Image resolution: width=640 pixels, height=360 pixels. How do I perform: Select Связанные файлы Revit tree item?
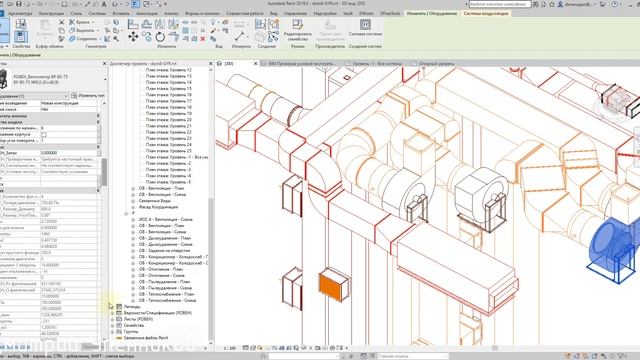click(x=146, y=338)
